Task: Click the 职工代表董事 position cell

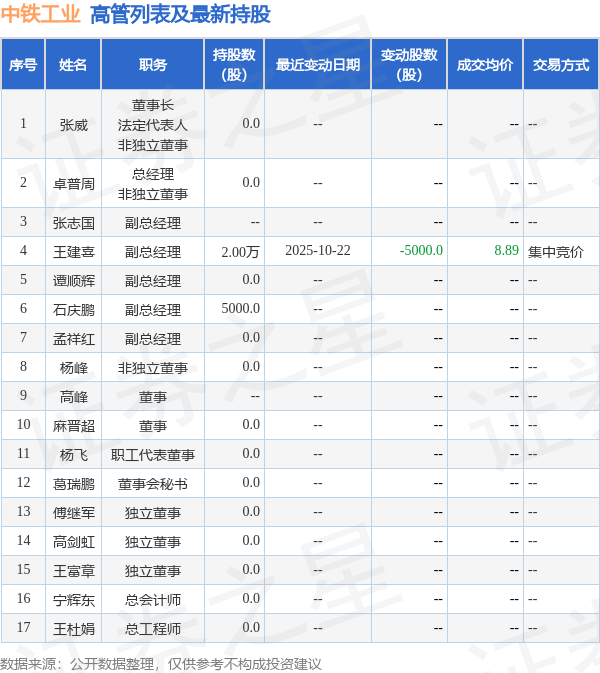Action: coord(153,455)
